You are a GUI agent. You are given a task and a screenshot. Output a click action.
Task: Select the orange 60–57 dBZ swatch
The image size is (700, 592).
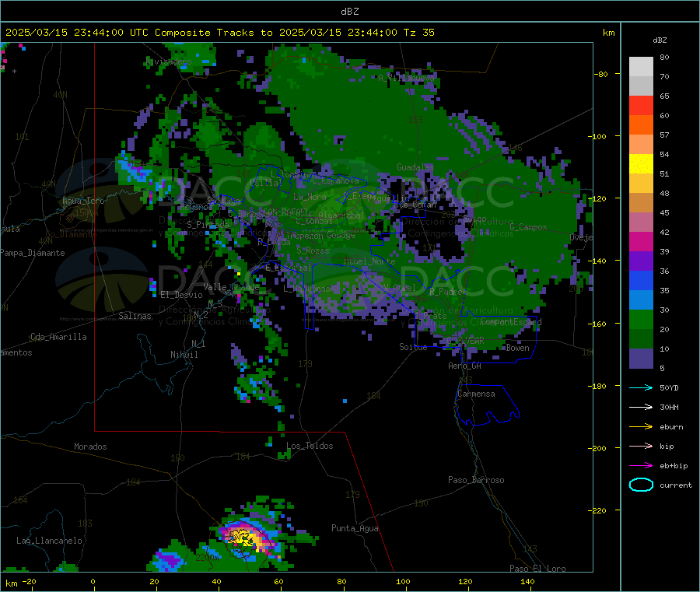[641, 125]
